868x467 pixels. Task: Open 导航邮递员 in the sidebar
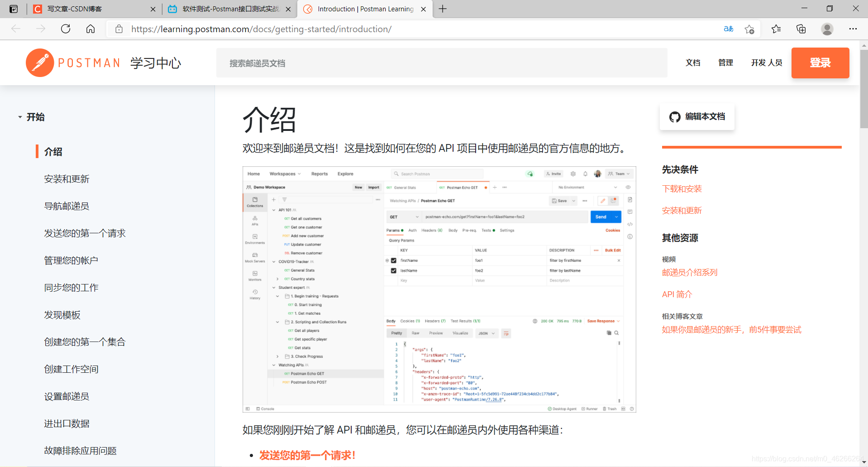tap(67, 206)
